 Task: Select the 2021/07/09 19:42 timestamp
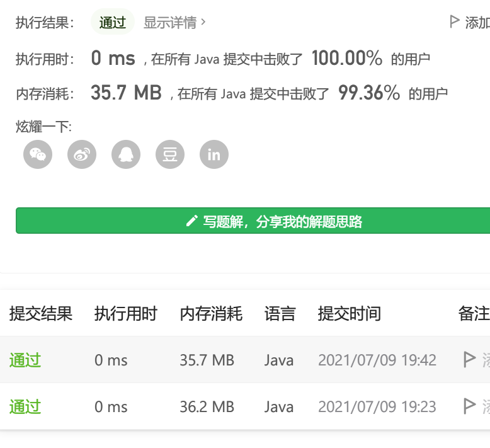[377, 360]
